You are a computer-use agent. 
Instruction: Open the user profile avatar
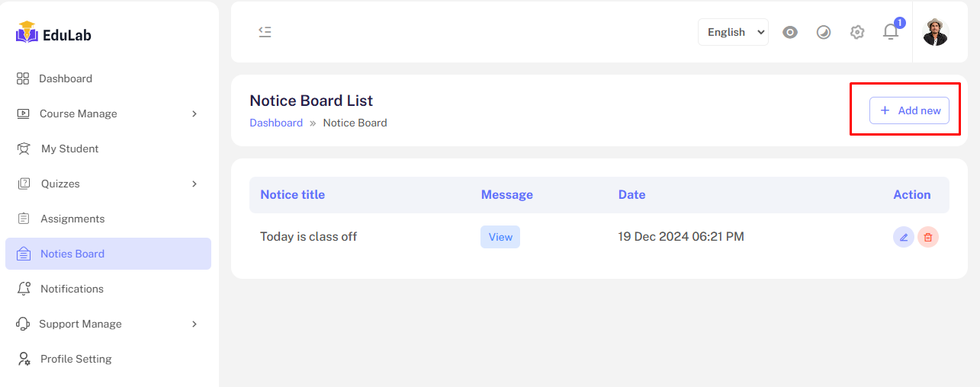coord(935,32)
